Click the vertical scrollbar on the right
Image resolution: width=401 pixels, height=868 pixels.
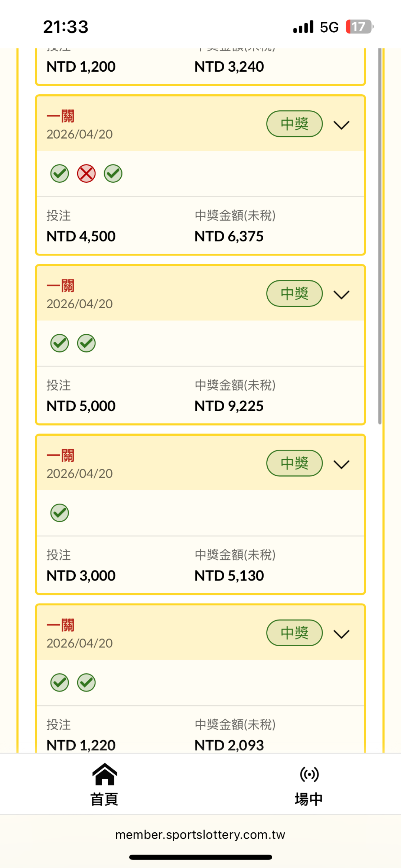[x=380, y=238]
